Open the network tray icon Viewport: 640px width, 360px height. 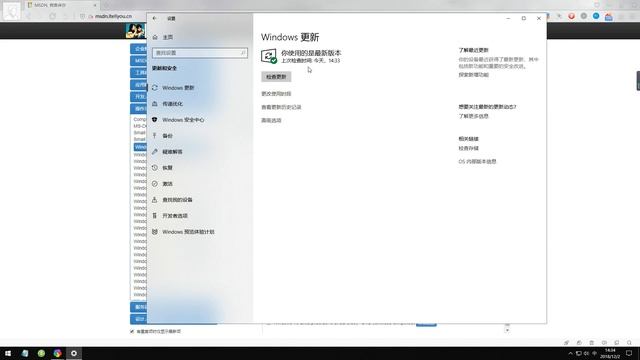pos(578,353)
